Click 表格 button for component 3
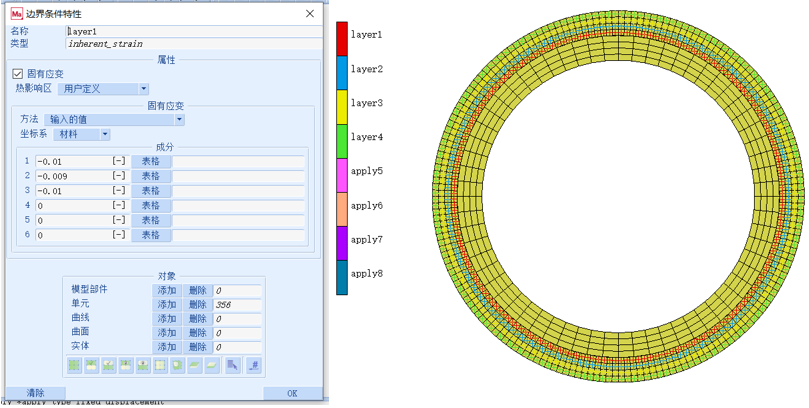Screen dimensions: 809x408 151,191
